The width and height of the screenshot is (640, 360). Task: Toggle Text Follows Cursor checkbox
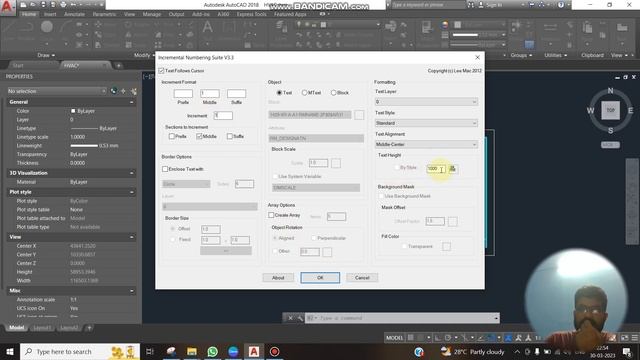pos(161,71)
